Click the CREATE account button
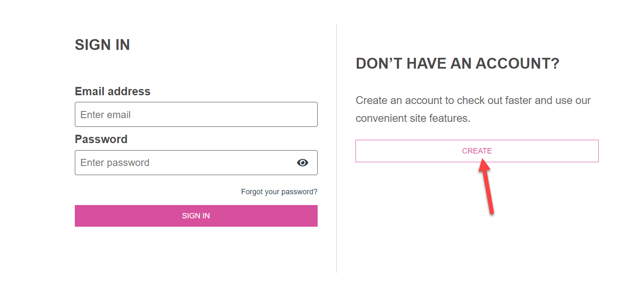644x287 pixels. pos(477,151)
